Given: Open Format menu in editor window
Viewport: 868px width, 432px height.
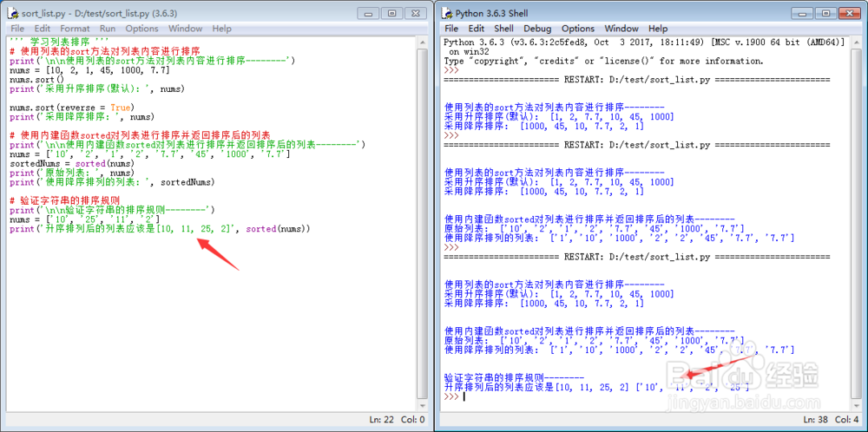Looking at the screenshot, I should (75, 29).
